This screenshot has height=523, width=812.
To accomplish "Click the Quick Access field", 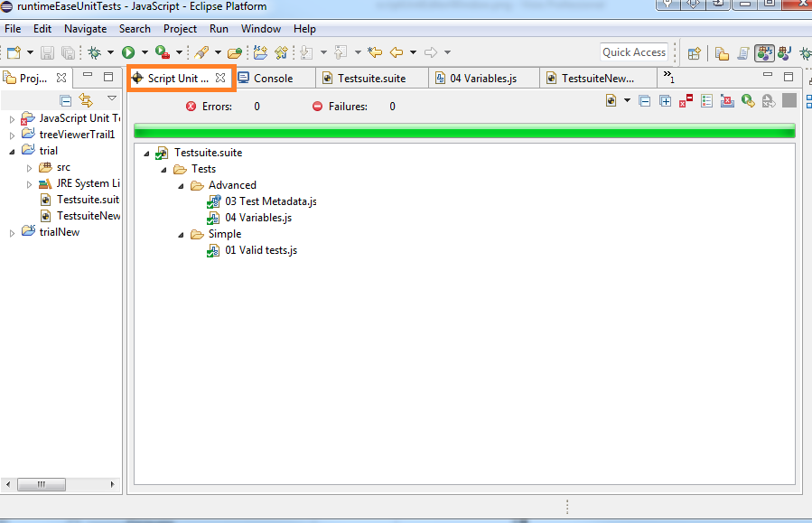I will 634,51.
